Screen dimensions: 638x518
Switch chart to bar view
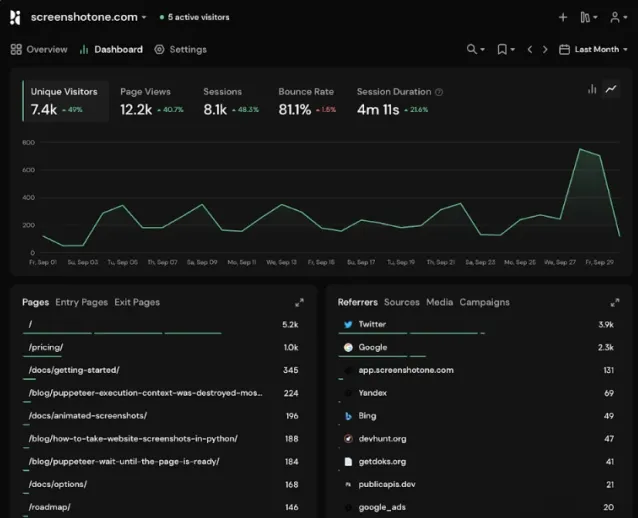click(592, 89)
